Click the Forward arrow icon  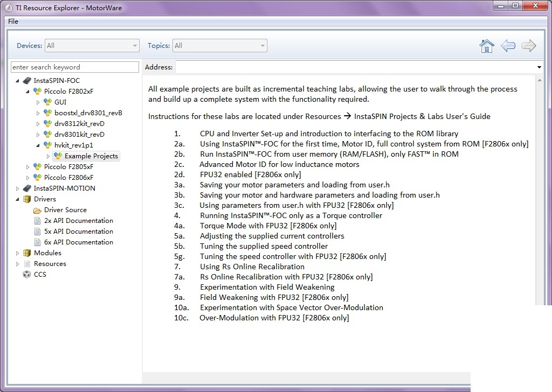pyautogui.click(x=529, y=46)
